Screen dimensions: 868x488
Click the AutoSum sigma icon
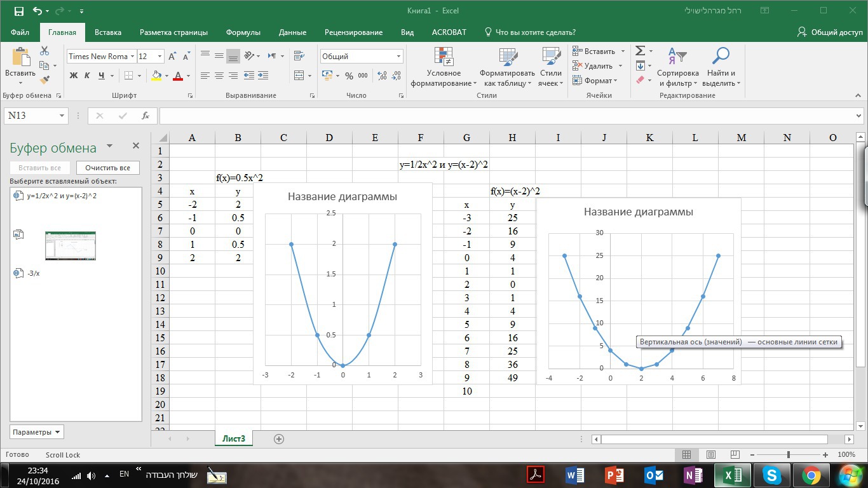[x=641, y=51]
